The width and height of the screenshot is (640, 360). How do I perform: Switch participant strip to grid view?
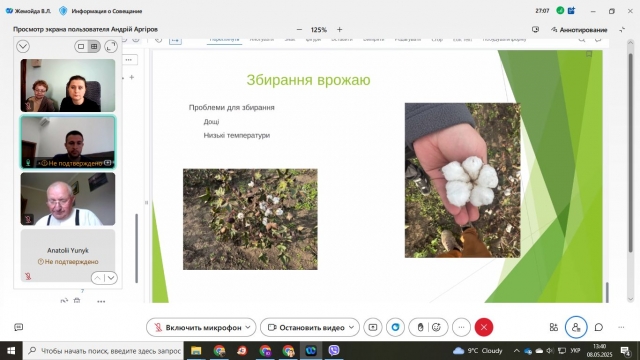click(x=94, y=47)
